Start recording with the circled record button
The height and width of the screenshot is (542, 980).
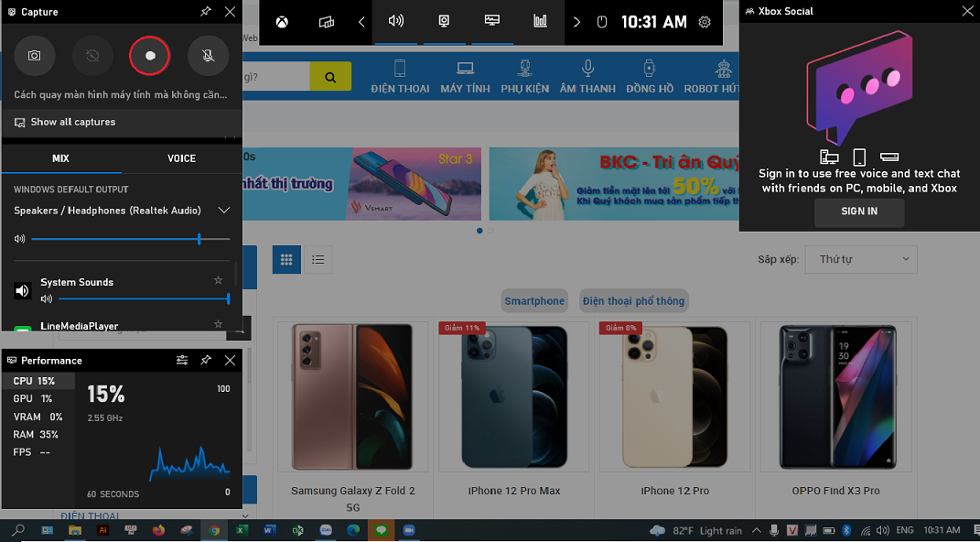coord(150,56)
